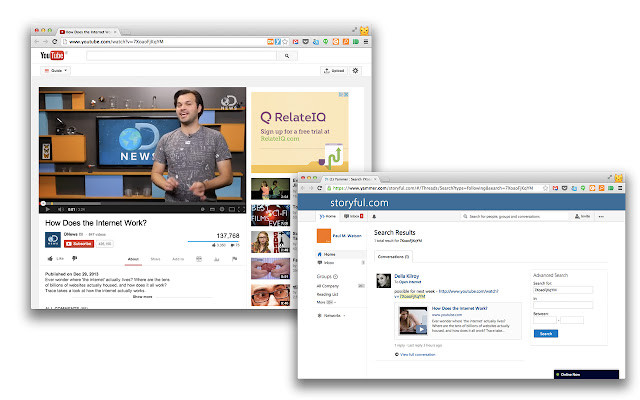Dislike the video with thumbs-down icon
640x400 pixels.
tap(74, 258)
